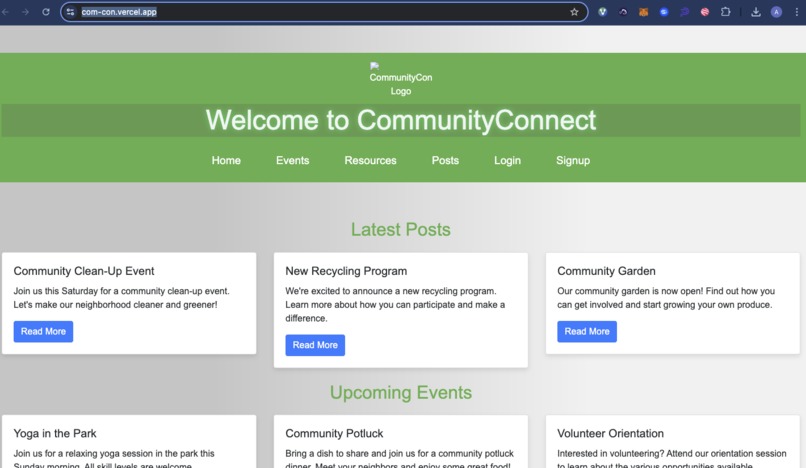Viewport: 806px width, 468px height.
Task: Open the Events nav link
Action: click(x=292, y=160)
